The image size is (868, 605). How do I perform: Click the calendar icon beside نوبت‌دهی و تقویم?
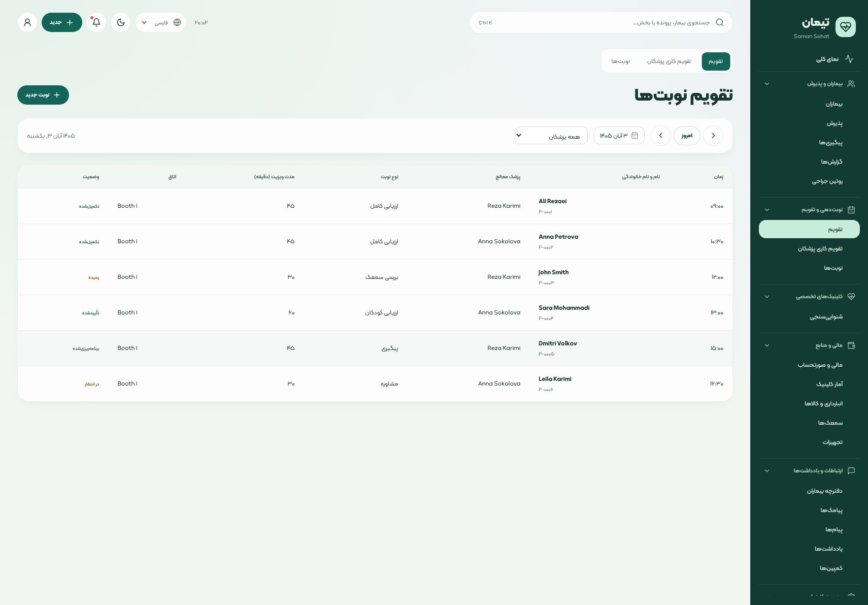(851, 210)
